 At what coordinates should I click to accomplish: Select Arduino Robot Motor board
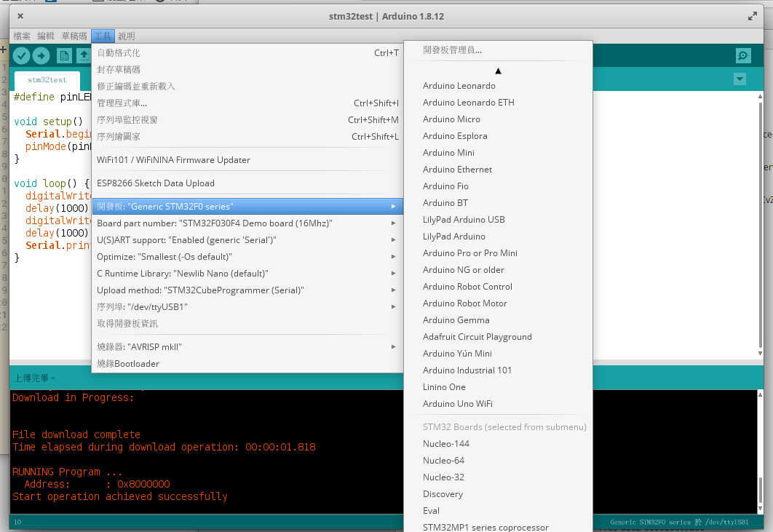pyautogui.click(x=498, y=303)
